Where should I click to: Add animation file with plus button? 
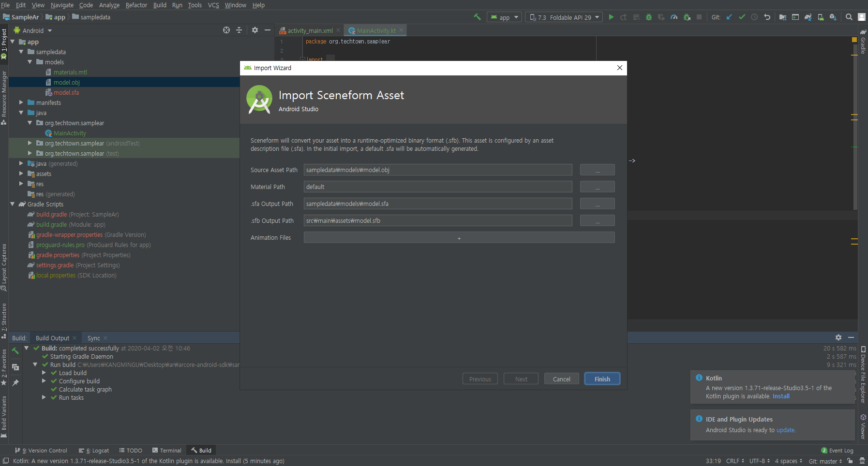[459, 238]
